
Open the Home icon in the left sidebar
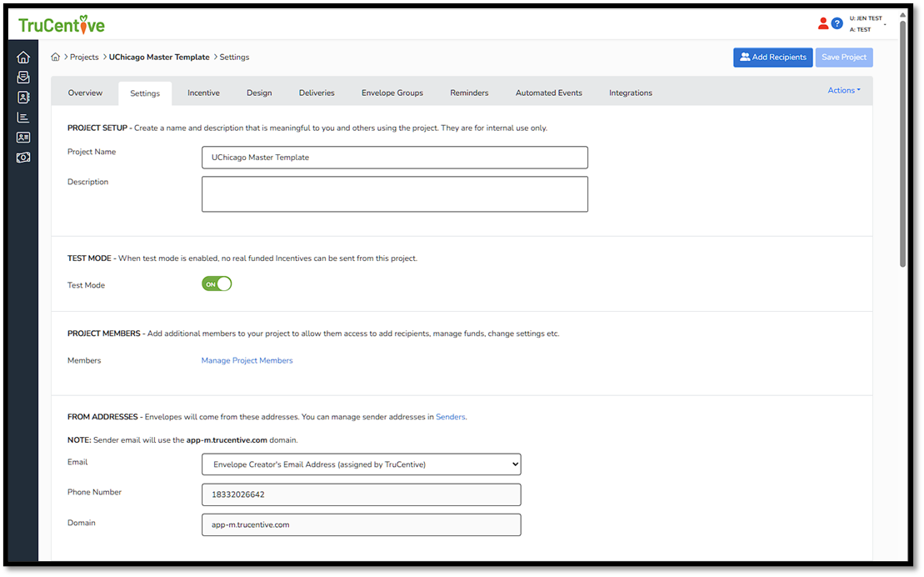point(23,58)
